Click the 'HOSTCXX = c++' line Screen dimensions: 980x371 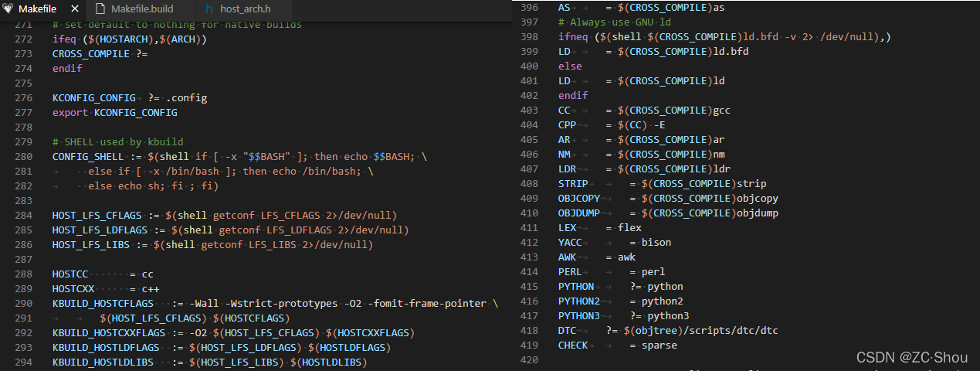tap(106, 288)
